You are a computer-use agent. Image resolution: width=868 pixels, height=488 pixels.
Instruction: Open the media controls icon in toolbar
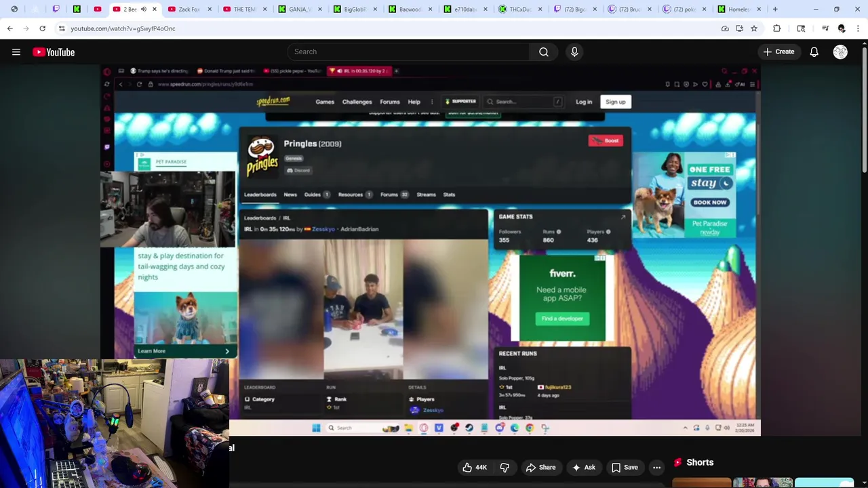(825, 28)
